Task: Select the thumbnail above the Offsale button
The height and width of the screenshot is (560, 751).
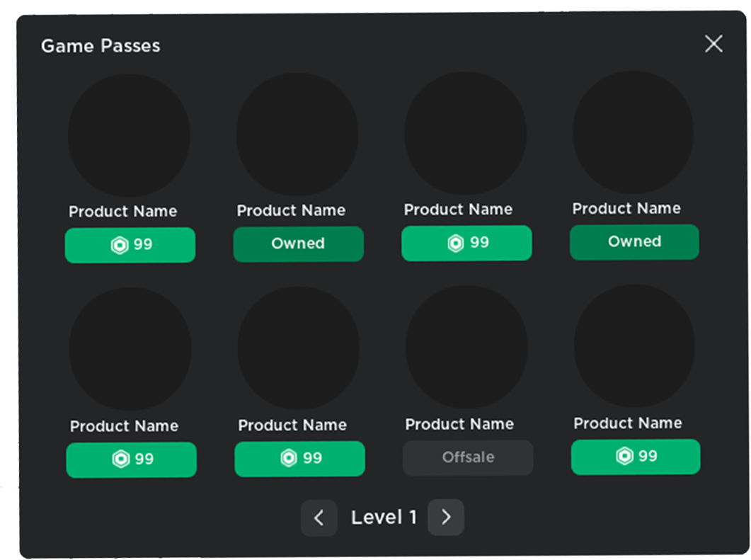Action: click(466, 348)
